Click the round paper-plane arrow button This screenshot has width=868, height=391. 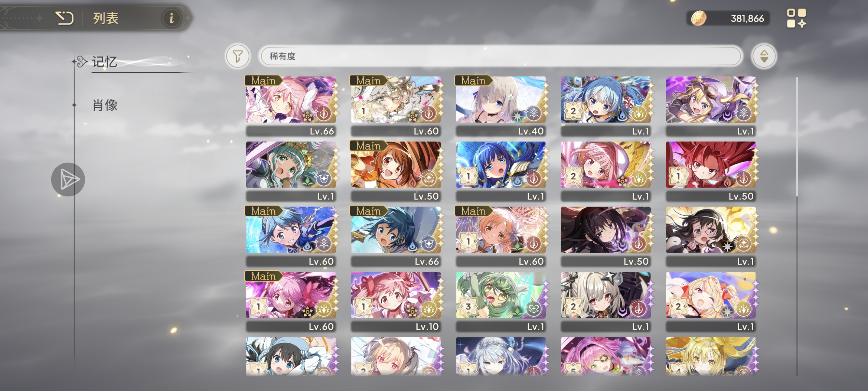pyautogui.click(x=68, y=179)
